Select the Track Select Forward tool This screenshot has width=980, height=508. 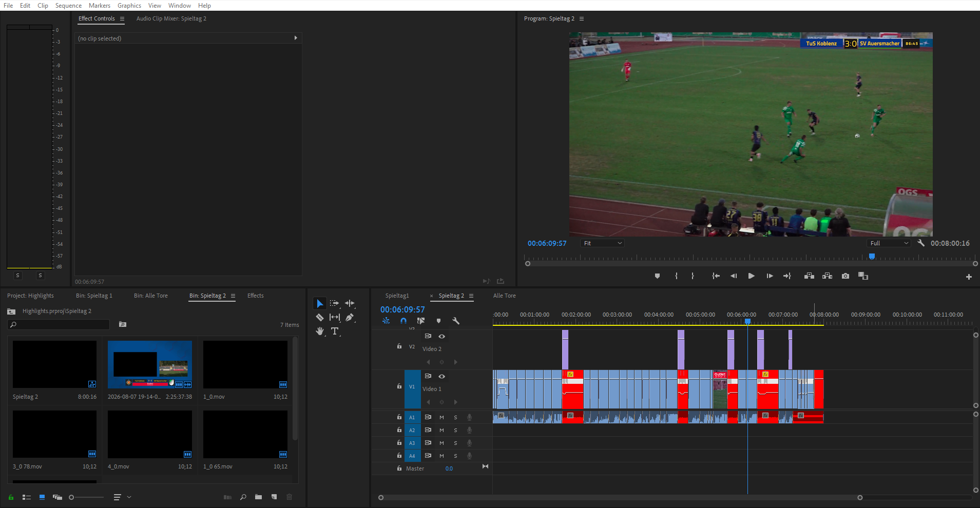(x=335, y=303)
